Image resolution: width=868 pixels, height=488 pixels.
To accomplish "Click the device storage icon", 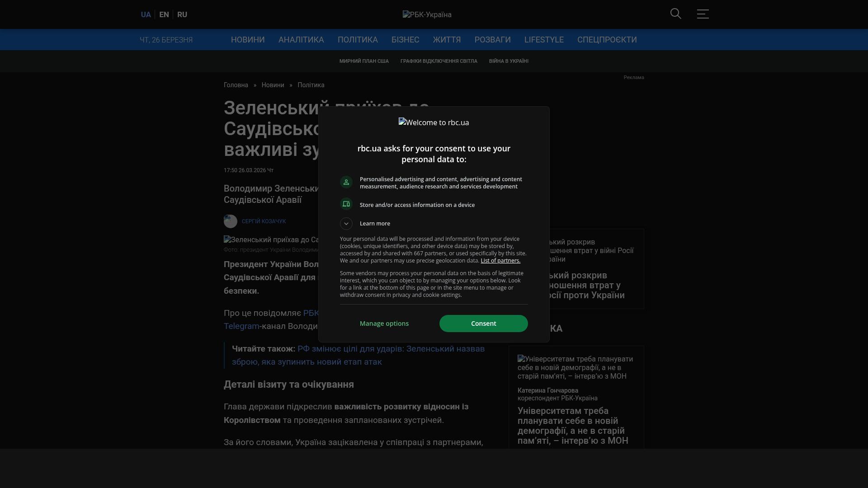I will (x=346, y=204).
